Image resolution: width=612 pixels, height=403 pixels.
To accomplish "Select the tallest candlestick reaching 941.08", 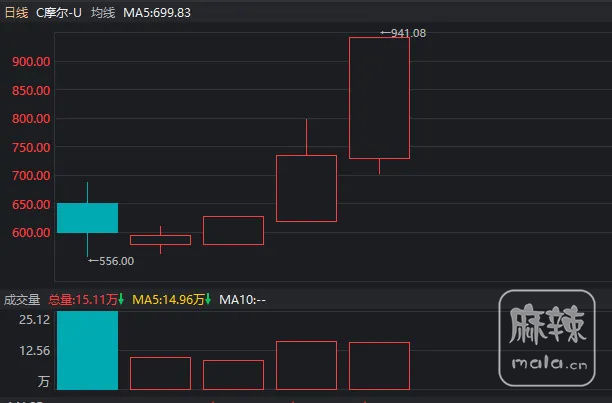I will point(379,97).
